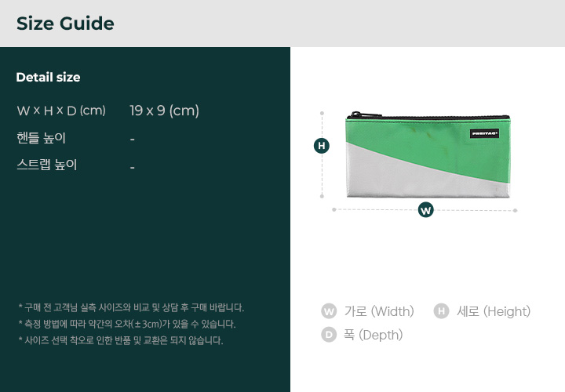Viewport: 565px width, 392px height.
Task: Click the H height marker badge
Action: (322, 146)
